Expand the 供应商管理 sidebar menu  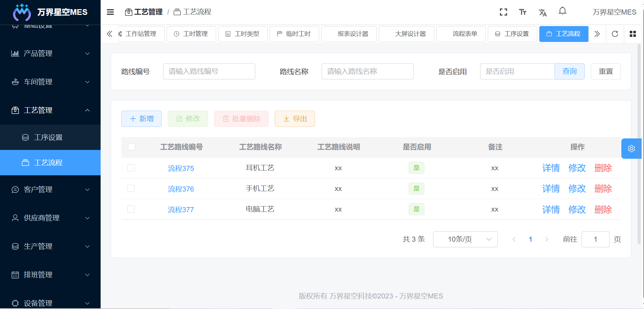(50, 218)
